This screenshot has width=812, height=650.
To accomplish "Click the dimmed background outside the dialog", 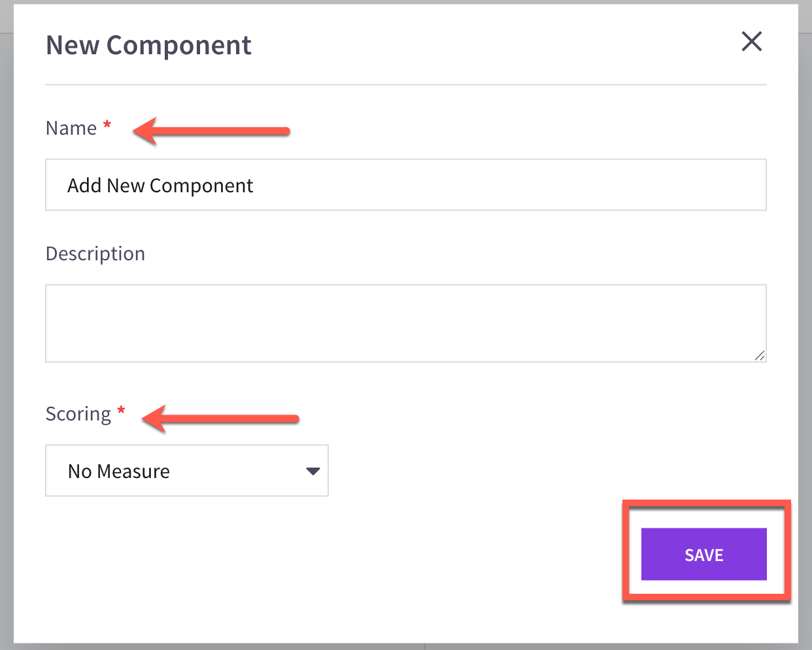I will [7, 327].
